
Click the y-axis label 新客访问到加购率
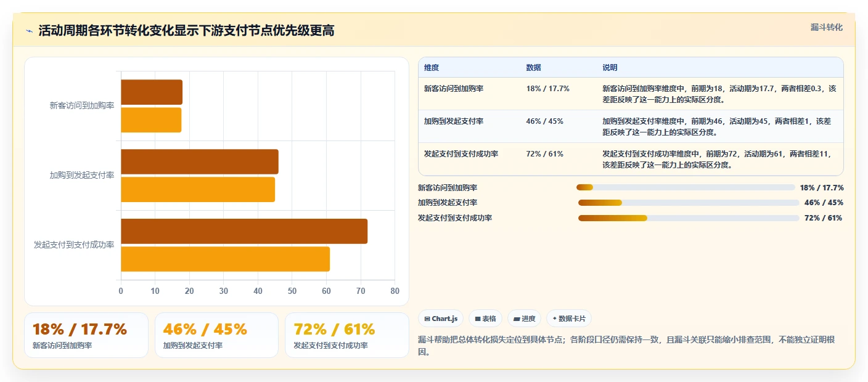coord(82,106)
